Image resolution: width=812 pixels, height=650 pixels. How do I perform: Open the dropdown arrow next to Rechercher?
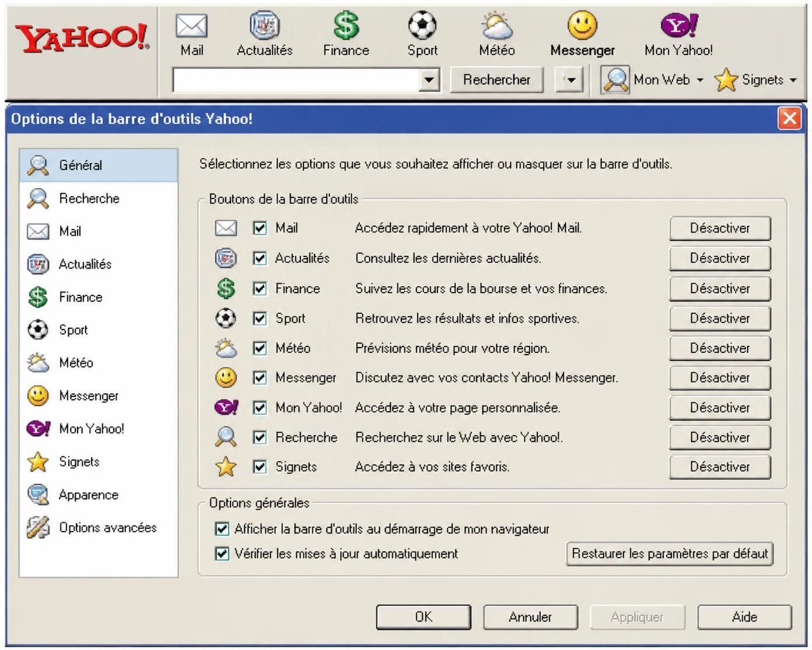pyautogui.click(x=570, y=80)
